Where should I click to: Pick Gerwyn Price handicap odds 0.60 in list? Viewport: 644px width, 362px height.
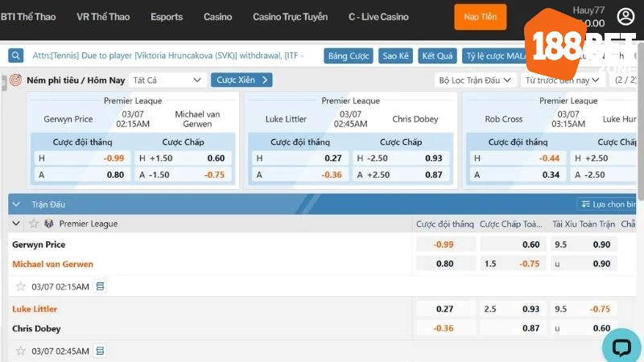point(513,245)
